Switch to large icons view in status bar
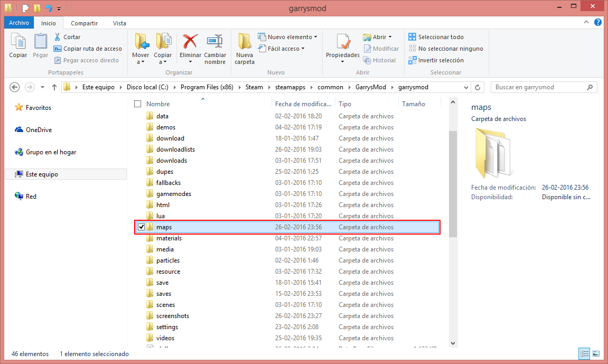The image size is (608, 364). click(596, 353)
